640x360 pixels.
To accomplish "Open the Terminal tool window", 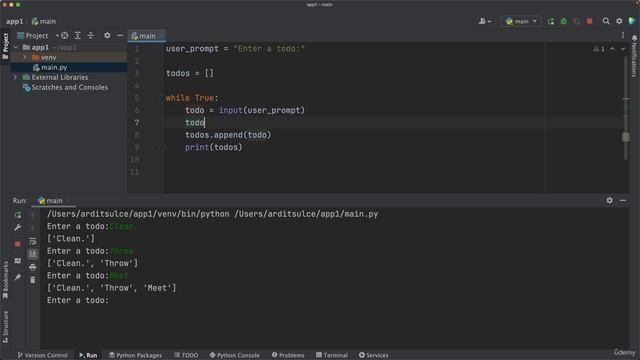I will pyautogui.click(x=332, y=355).
